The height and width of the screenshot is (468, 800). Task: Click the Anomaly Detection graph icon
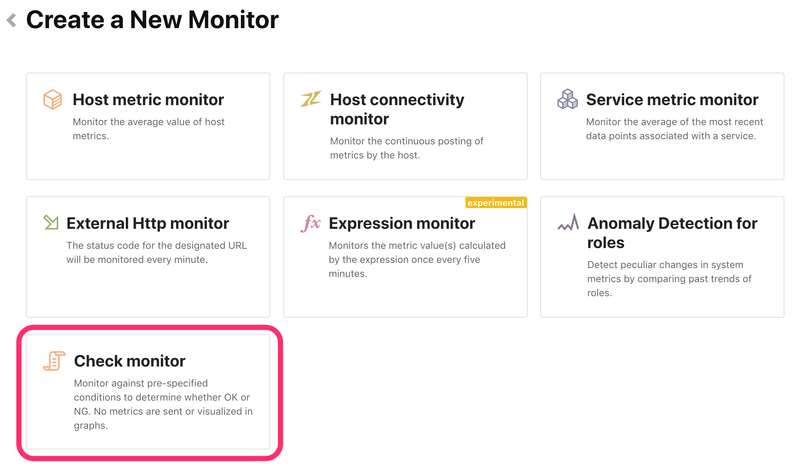(x=568, y=223)
